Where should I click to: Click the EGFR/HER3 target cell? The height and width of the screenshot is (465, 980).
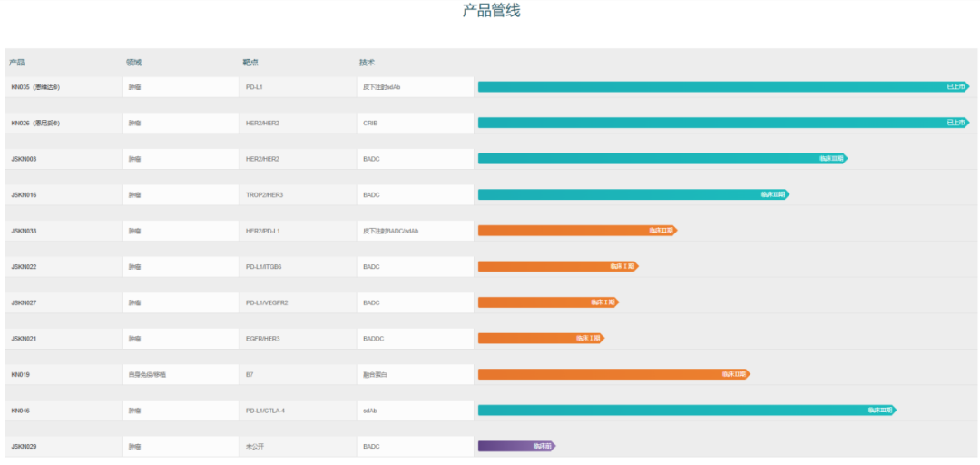298,339
